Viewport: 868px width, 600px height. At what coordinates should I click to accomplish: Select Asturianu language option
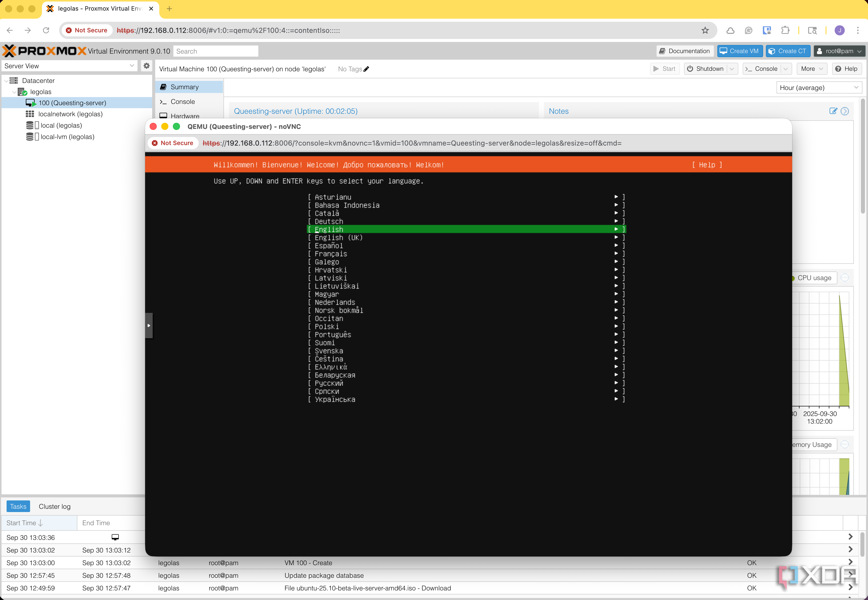[x=466, y=197]
